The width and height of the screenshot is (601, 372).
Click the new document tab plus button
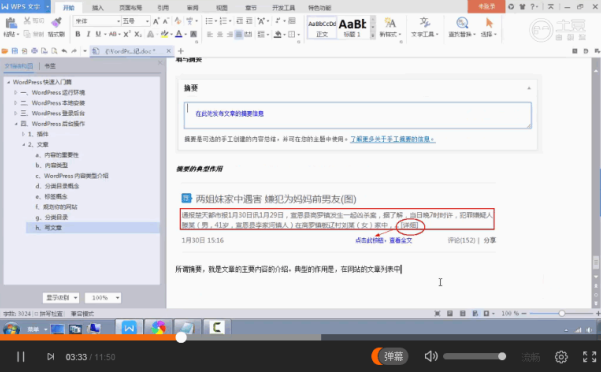click(181, 51)
